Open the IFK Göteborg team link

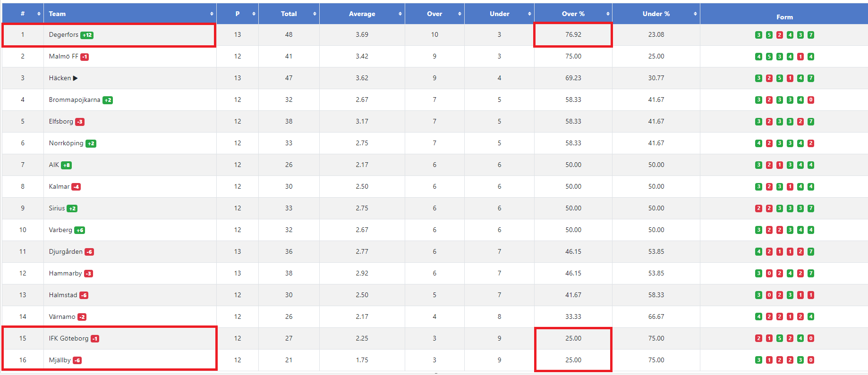[x=68, y=338]
